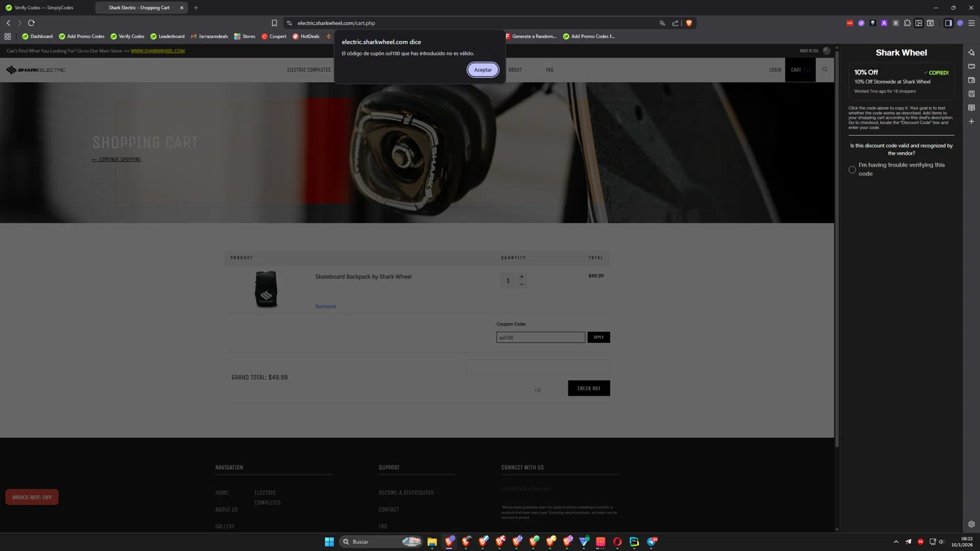This screenshot has width=980, height=551.
Task: Click the 10% Off coupon card
Action: click(901, 81)
